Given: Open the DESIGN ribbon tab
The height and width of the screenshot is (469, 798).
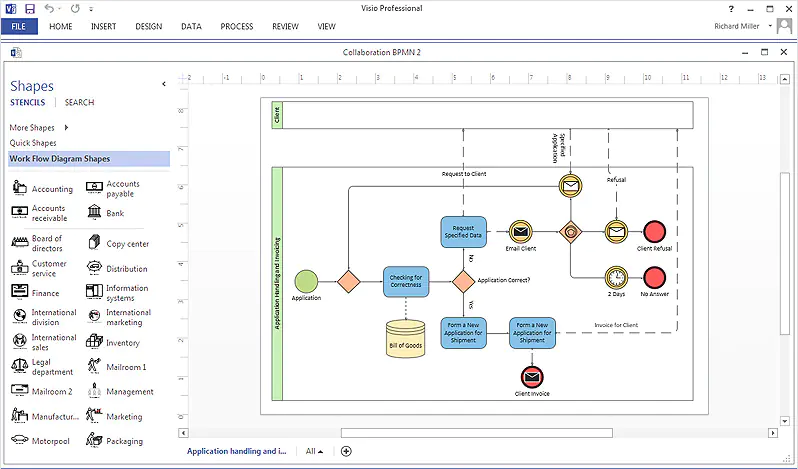Looking at the screenshot, I should (149, 26).
